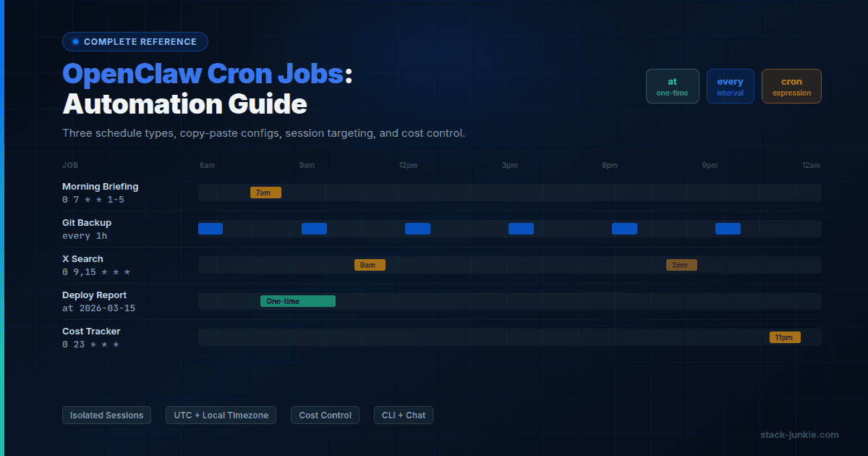Screen dimensions: 868x456
Task: Select the Deploy Report job label
Action: coord(94,295)
